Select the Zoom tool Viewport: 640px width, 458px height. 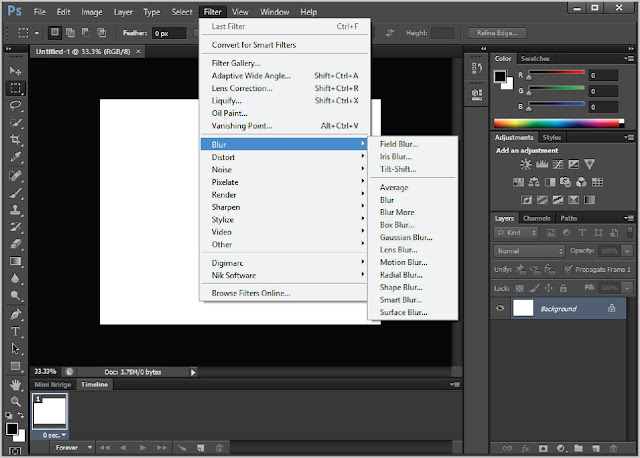[x=15, y=402]
